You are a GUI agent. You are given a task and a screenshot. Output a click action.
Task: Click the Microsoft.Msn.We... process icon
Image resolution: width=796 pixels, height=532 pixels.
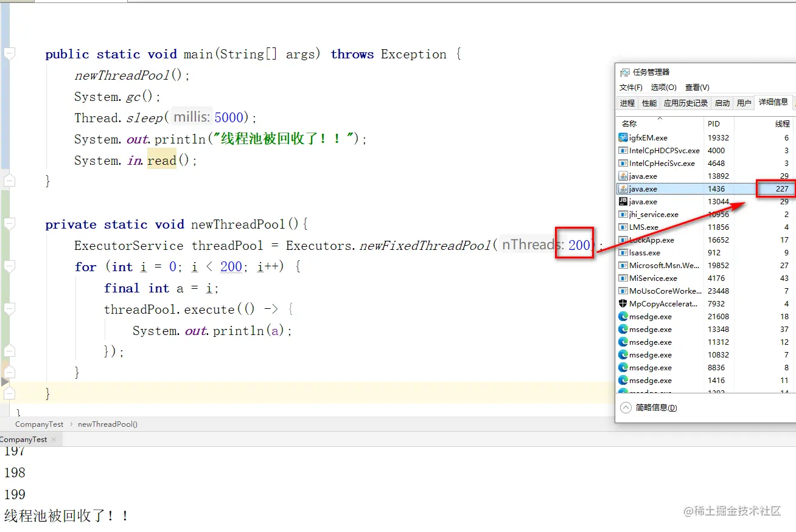(x=623, y=265)
